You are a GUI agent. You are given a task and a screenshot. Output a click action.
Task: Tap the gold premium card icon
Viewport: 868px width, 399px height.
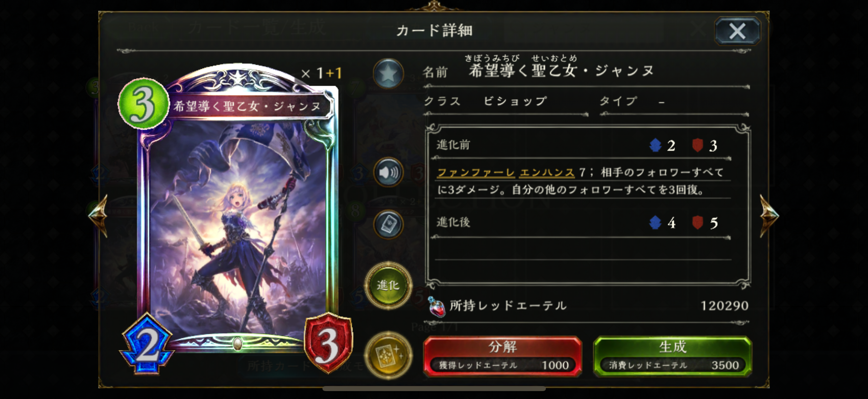coord(388,355)
